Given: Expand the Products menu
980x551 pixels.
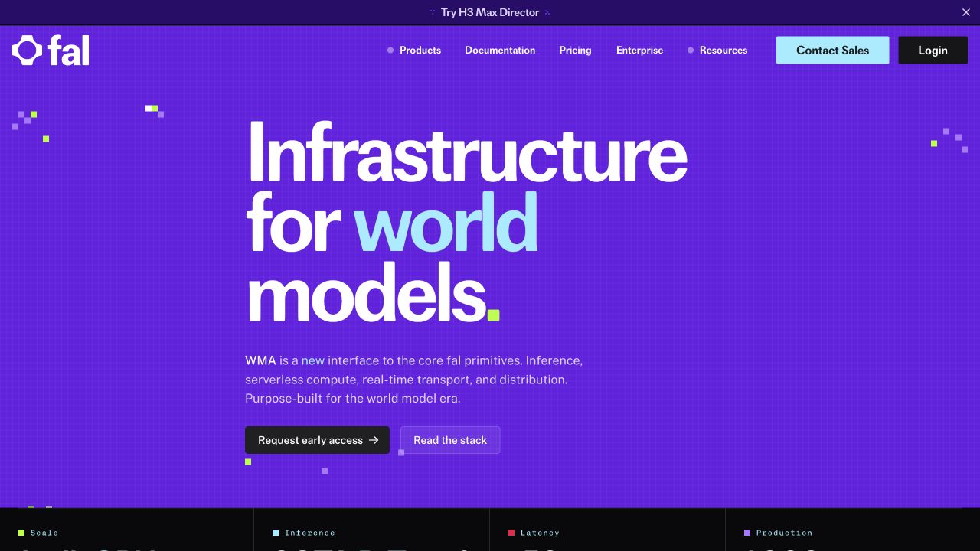Looking at the screenshot, I should point(414,51).
